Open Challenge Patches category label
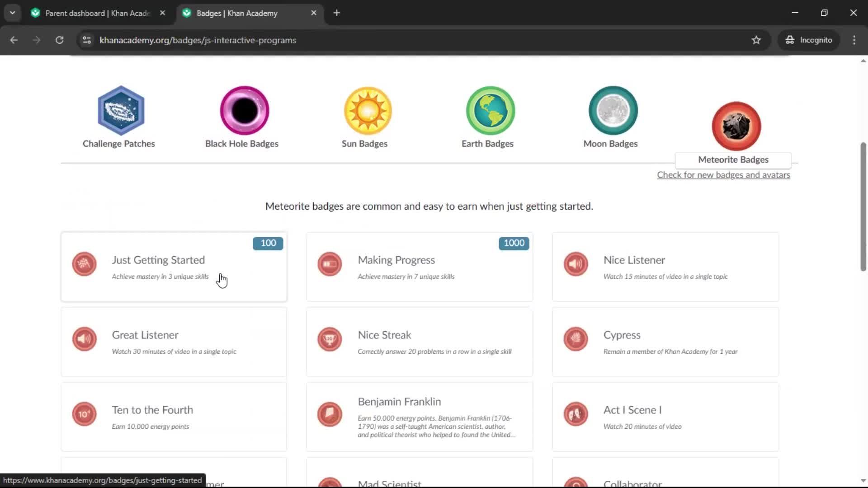 point(119,144)
